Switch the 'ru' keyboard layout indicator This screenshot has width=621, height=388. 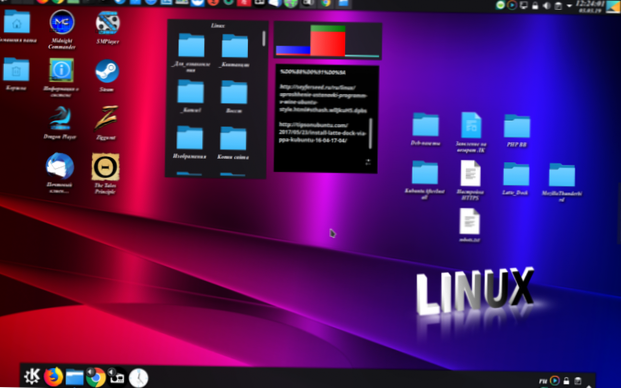coord(543,381)
